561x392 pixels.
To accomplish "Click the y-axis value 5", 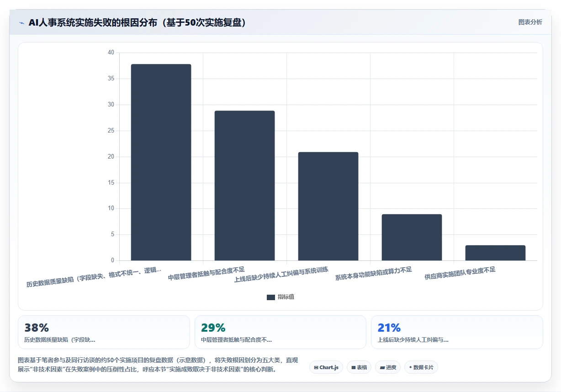I will tap(112, 234).
